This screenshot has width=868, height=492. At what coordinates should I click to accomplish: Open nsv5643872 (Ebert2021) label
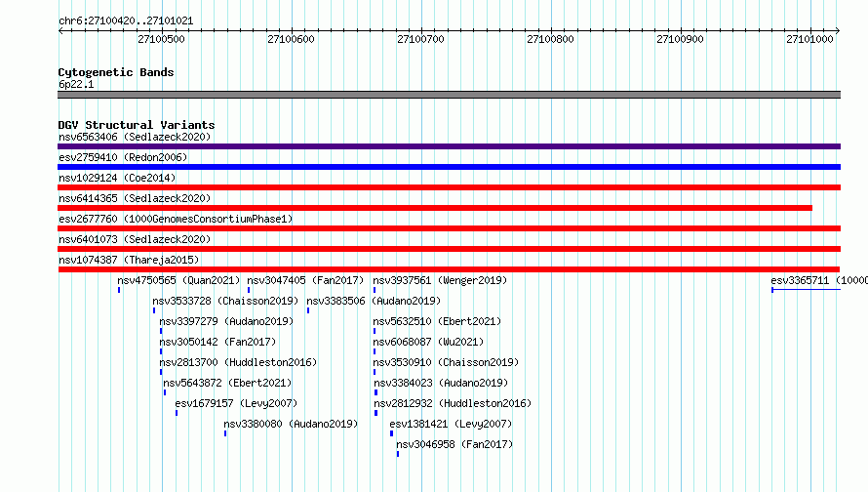point(227,383)
